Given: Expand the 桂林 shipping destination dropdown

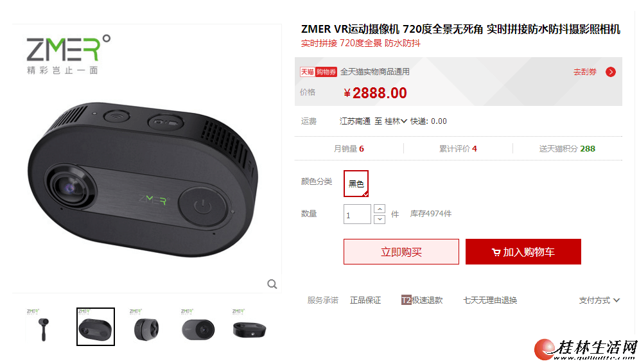Looking at the screenshot, I should (x=396, y=121).
